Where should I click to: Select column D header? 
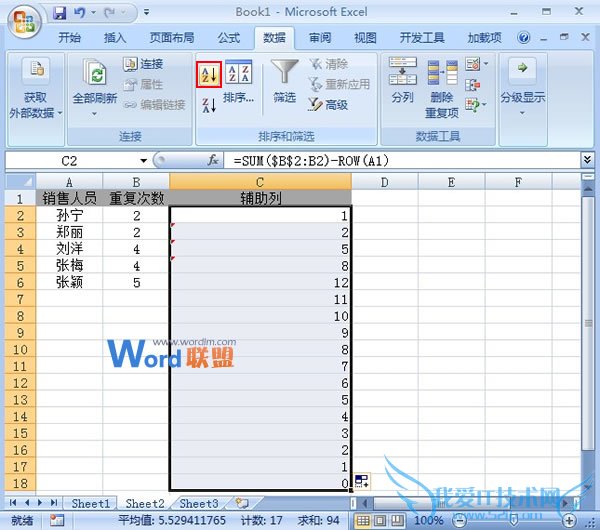pos(385,182)
